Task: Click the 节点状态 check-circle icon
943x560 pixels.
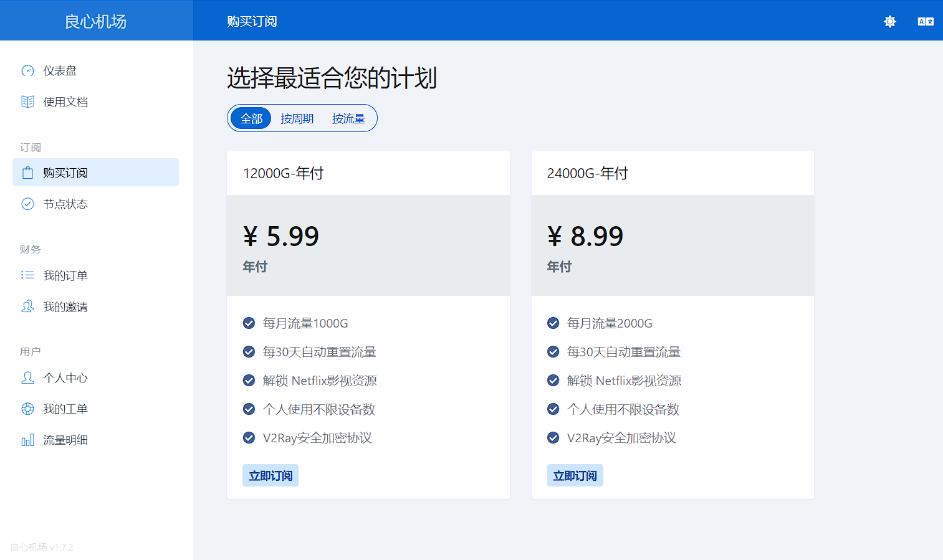Action: [27, 204]
